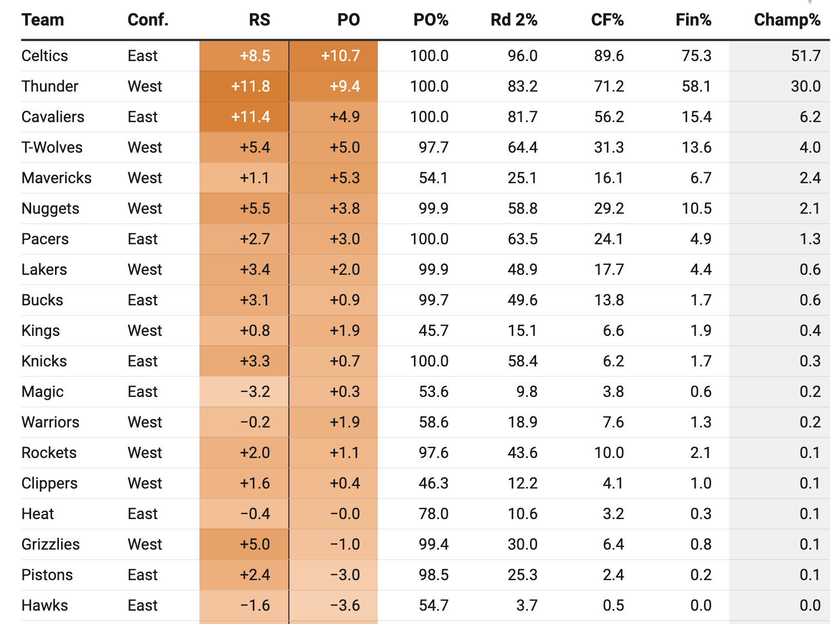The height and width of the screenshot is (624, 840).
Task: Select the Celtics team name
Action: click(x=45, y=56)
